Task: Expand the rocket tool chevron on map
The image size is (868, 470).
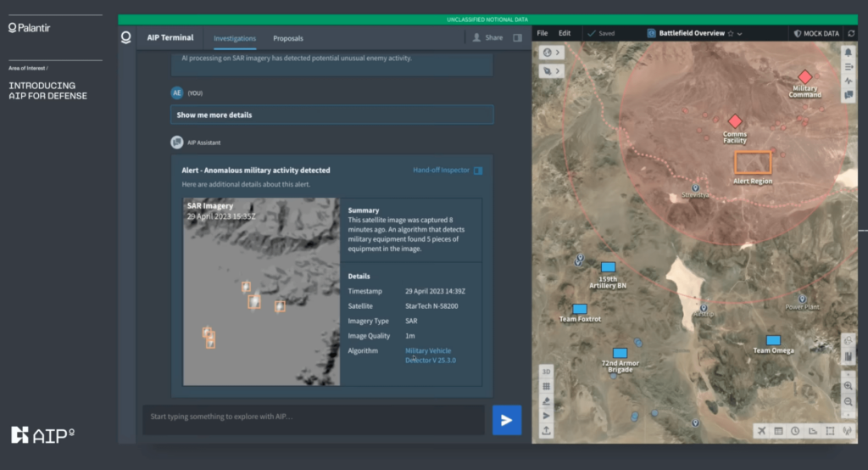Action: tap(559, 70)
